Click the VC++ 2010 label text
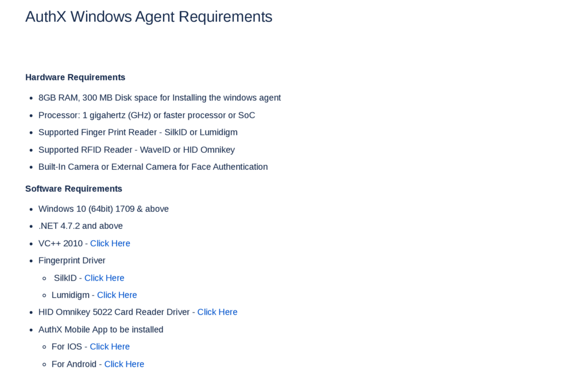The height and width of the screenshot is (389, 588). [x=60, y=243]
